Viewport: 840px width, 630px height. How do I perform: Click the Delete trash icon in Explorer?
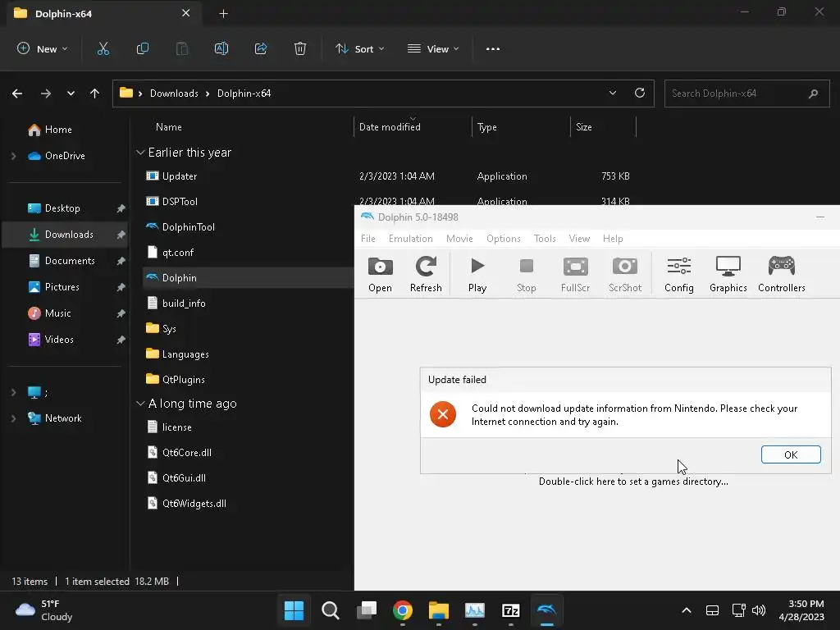(300, 48)
